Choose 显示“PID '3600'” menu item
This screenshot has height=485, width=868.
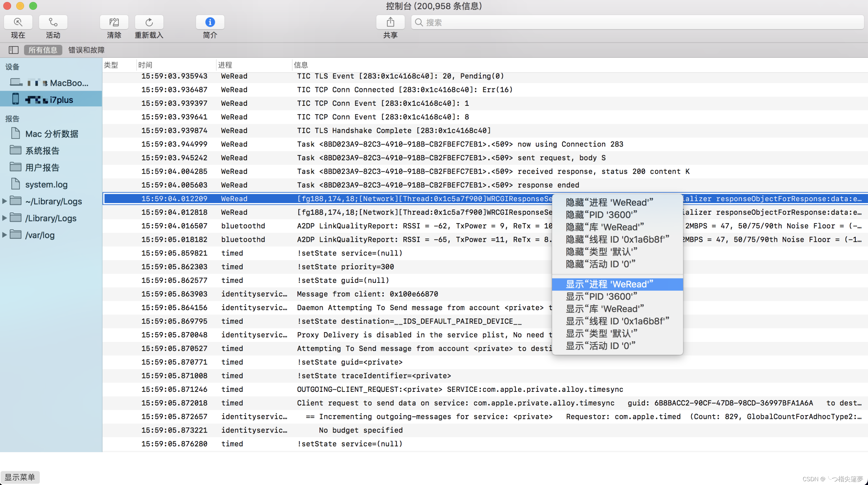pos(617,296)
